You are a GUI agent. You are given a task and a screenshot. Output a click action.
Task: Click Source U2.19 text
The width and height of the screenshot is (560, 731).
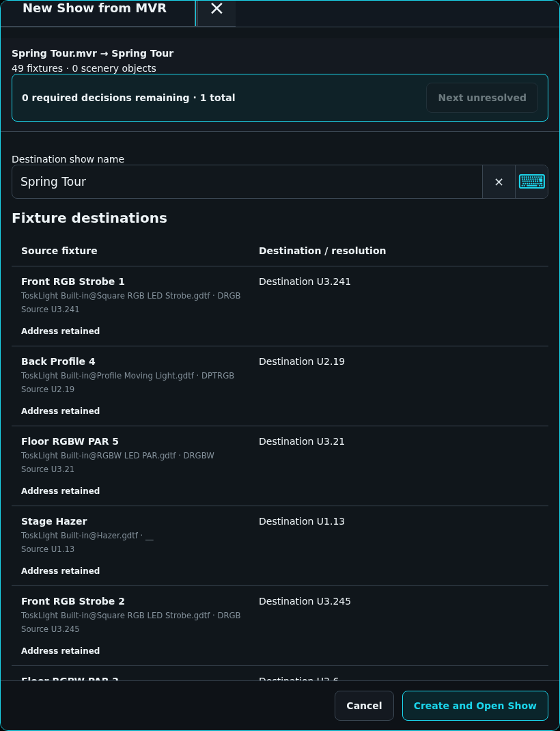click(48, 389)
